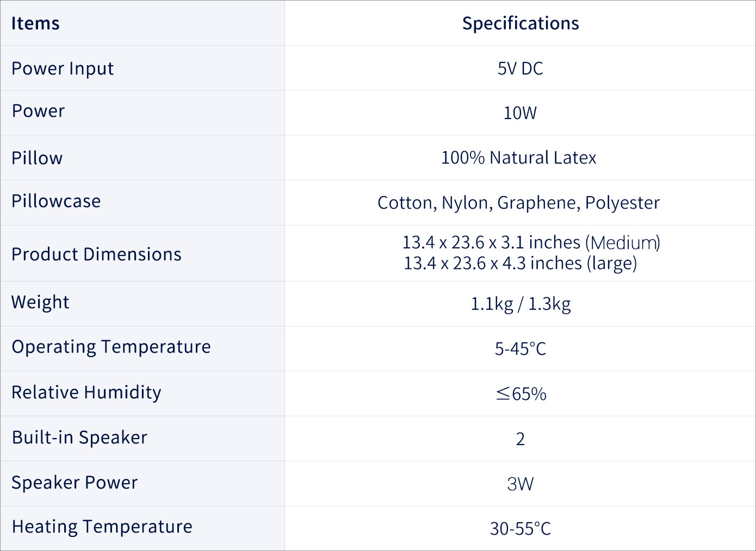Select the Weight row label
The image size is (756, 551).
click(40, 302)
